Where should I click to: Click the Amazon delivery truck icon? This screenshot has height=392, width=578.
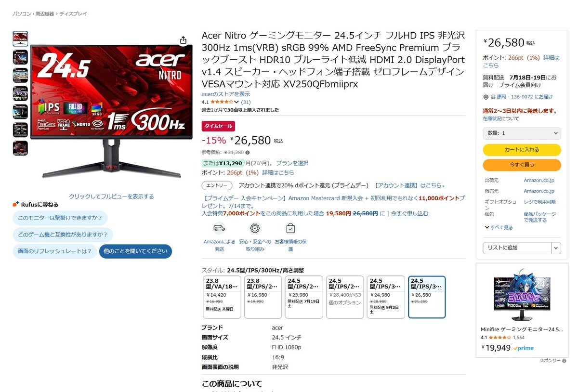coord(219,228)
